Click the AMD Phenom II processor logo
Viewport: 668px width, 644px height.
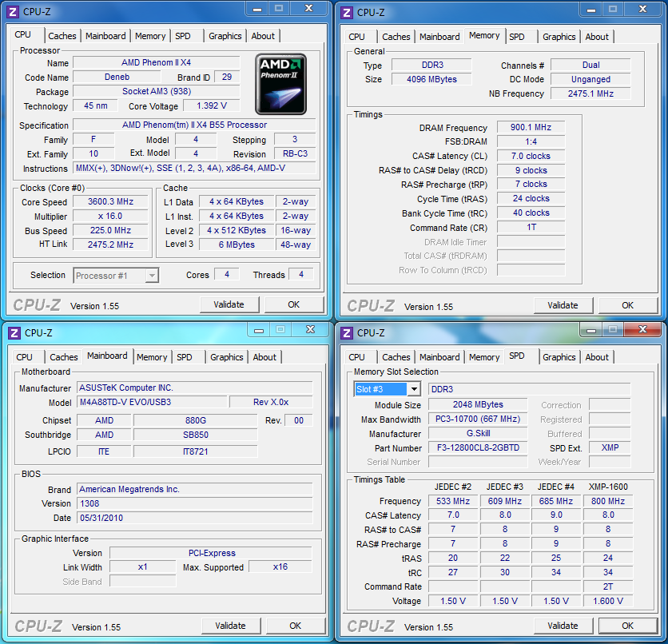[280, 84]
